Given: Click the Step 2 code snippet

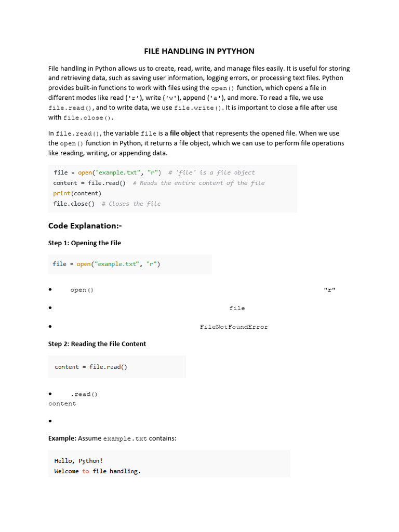Looking at the screenshot, I should point(91,367).
